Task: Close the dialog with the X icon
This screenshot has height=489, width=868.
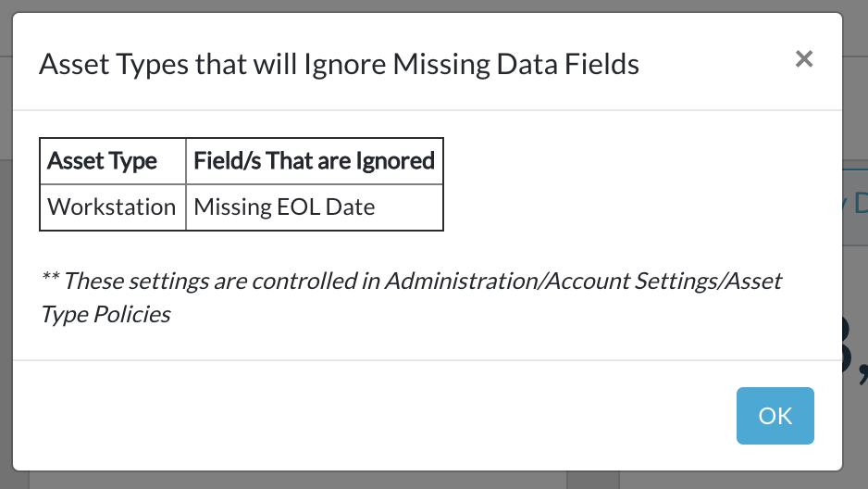Action: click(x=804, y=59)
